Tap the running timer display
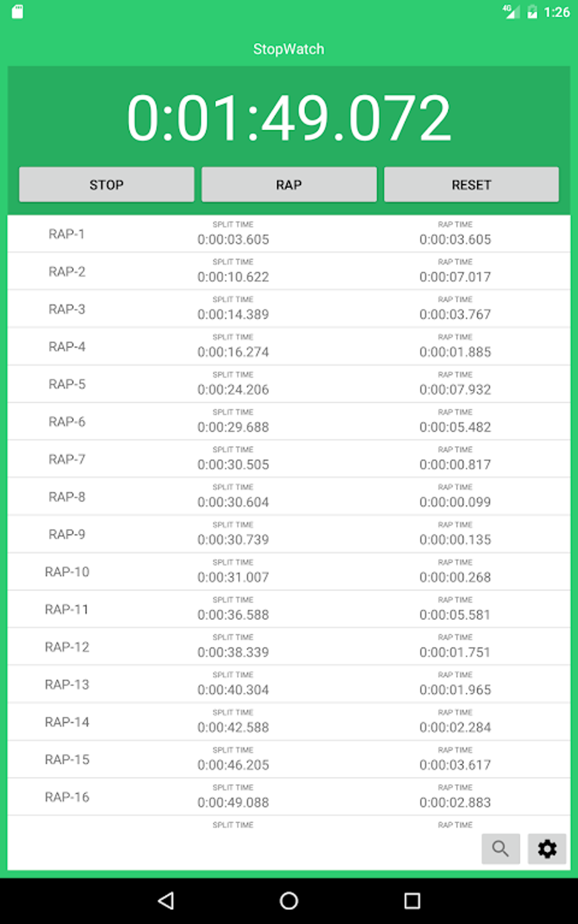This screenshot has height=924, width=578. [289, 118]
